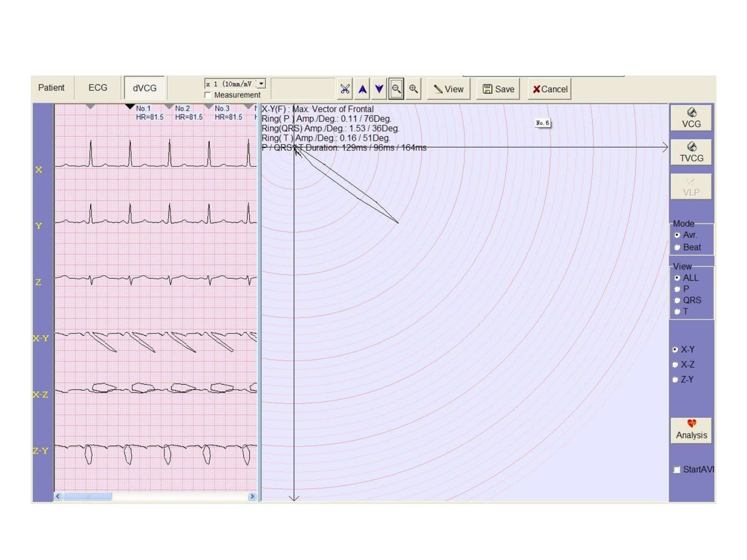Click the zoom out magnifier icon
The height and width of the screenshot is (560, 747).
tap(396, 89)
